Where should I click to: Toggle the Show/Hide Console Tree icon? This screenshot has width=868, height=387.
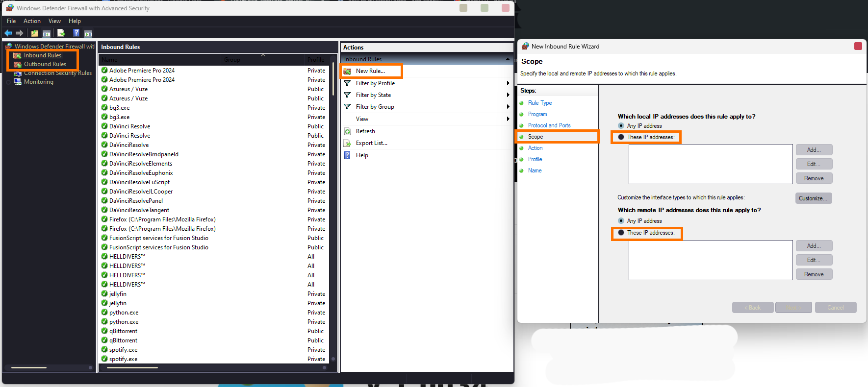47,33
